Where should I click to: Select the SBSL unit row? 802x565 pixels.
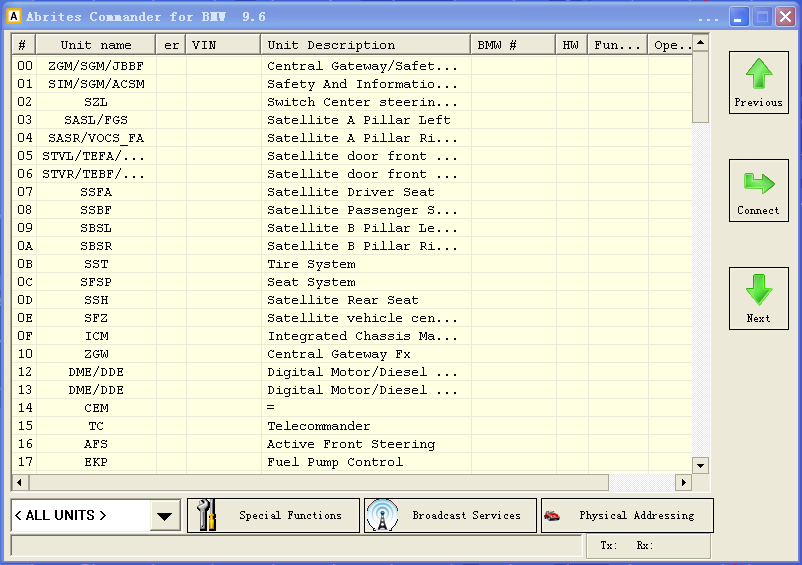coord(352,228)
